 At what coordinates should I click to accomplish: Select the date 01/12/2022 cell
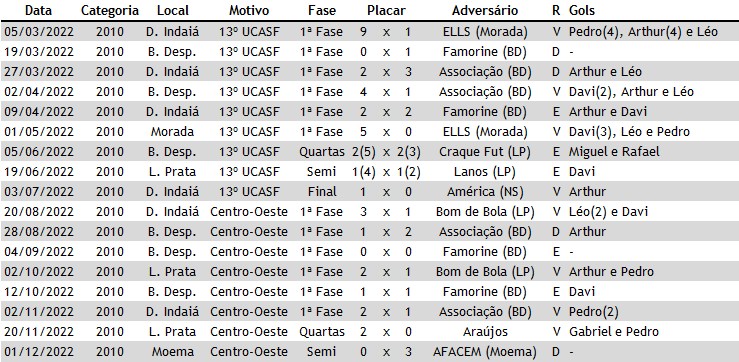[x=39, y=352]
